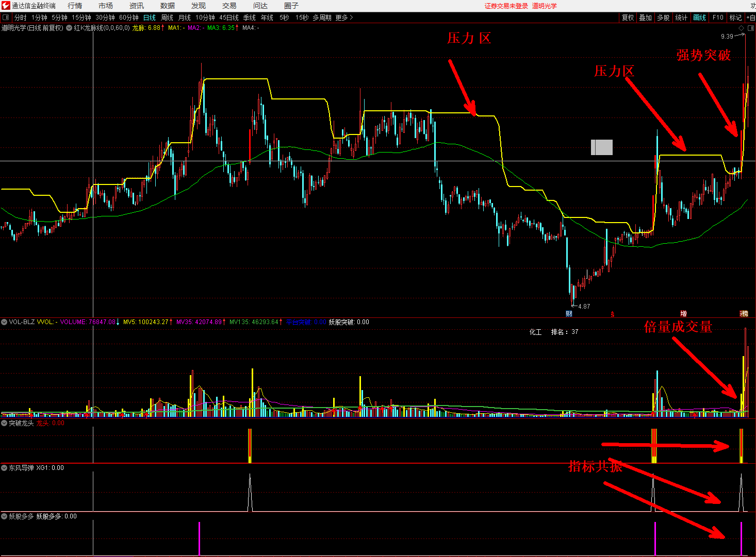This screenshot has height=557, width=756.
Task: Click the 标记 mark button
Action: [736, 18]
